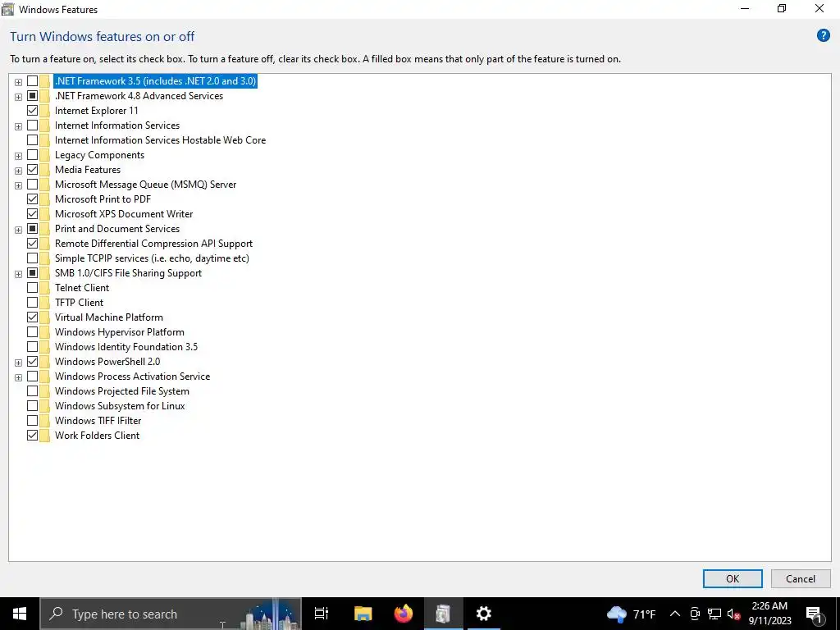The height and width of the screenshot is (630, 840).
Task: Open the clock showing 2:26 AM
Action: click(769, 614)
